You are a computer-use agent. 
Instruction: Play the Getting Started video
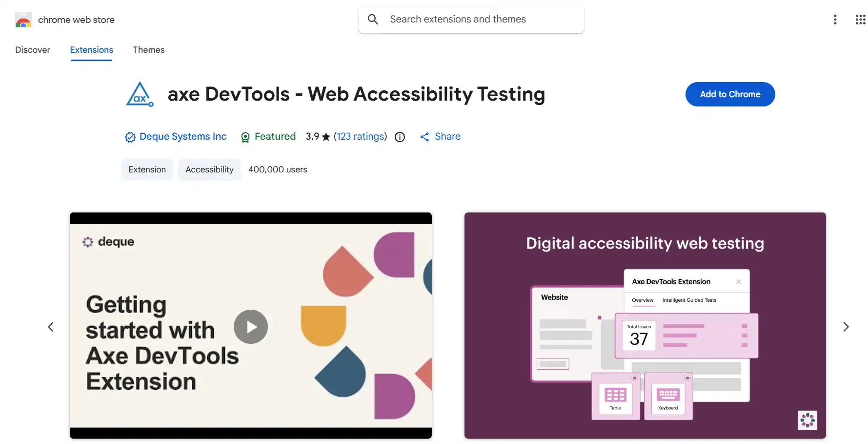[x=250, y=326]
